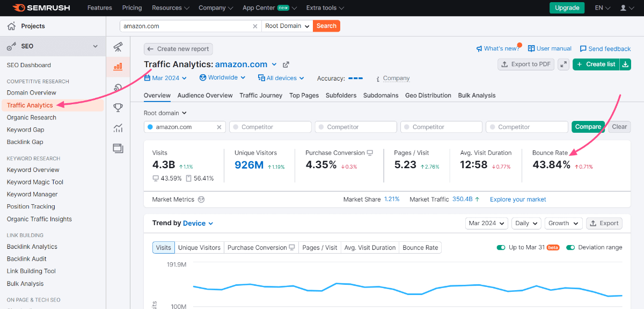Open the Worldwide region dropdown
This screenshot has width=644, height=309.
point(222,78)
